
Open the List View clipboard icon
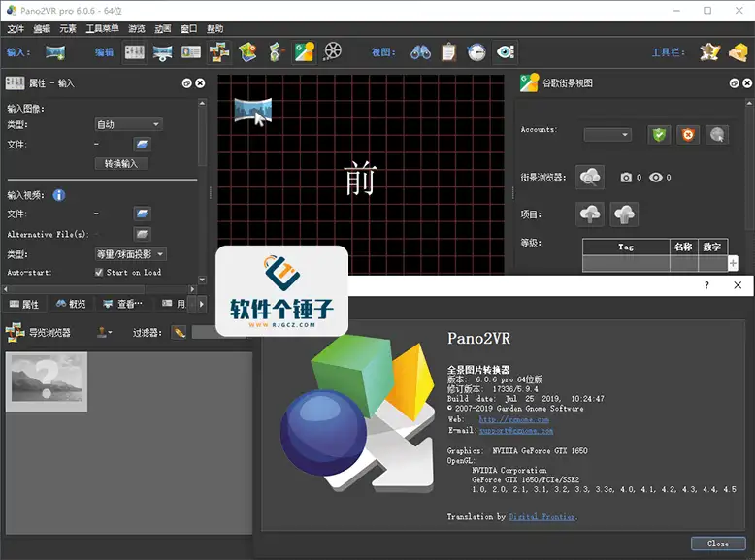coord(448,52)
